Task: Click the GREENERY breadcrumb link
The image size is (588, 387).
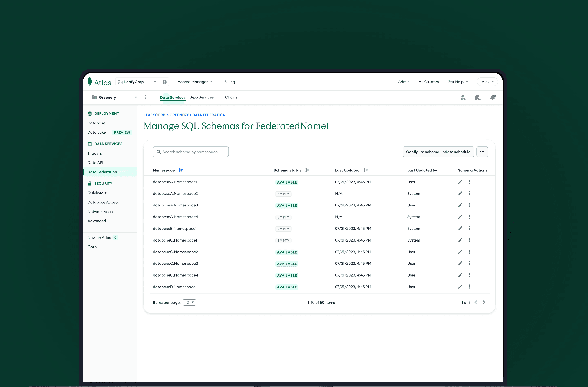Action: tap(179, 115)
